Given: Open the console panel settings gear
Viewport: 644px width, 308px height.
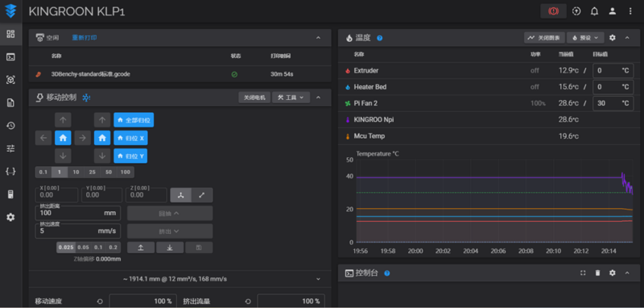Looking at the screenshot, I should click(x=613, y=273).
